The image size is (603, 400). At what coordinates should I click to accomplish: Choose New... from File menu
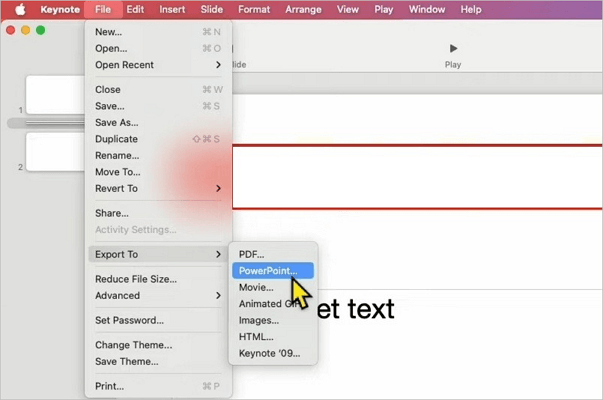click(x=158, y=32)
